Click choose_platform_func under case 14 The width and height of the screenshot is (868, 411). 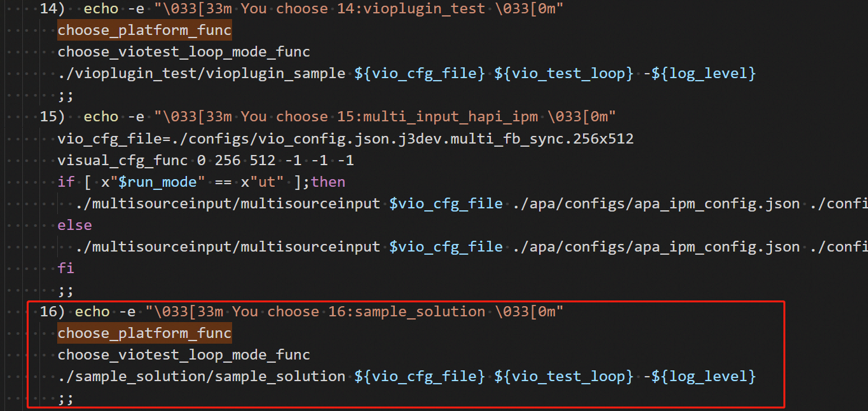pyautogui.click(x=144, y=30)
